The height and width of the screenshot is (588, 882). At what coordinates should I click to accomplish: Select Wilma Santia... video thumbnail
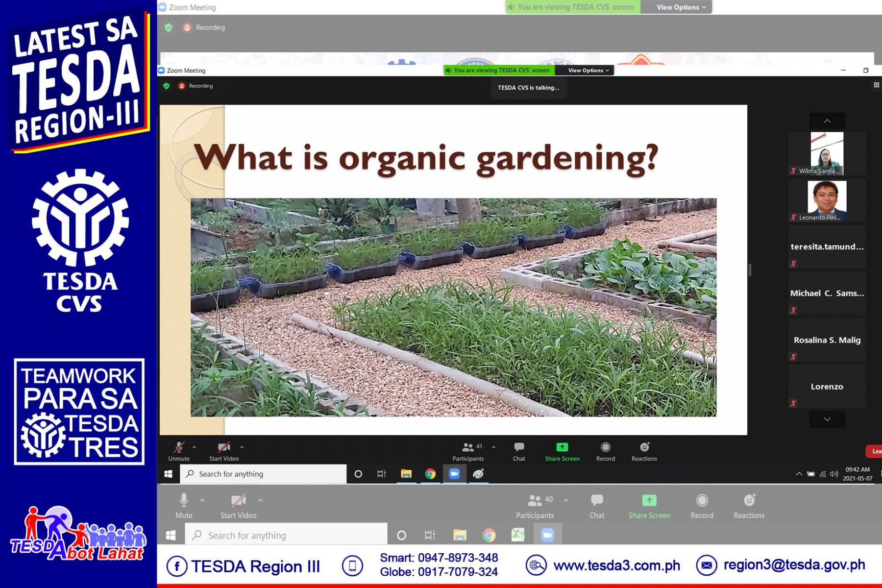click(x=827, y=153)
